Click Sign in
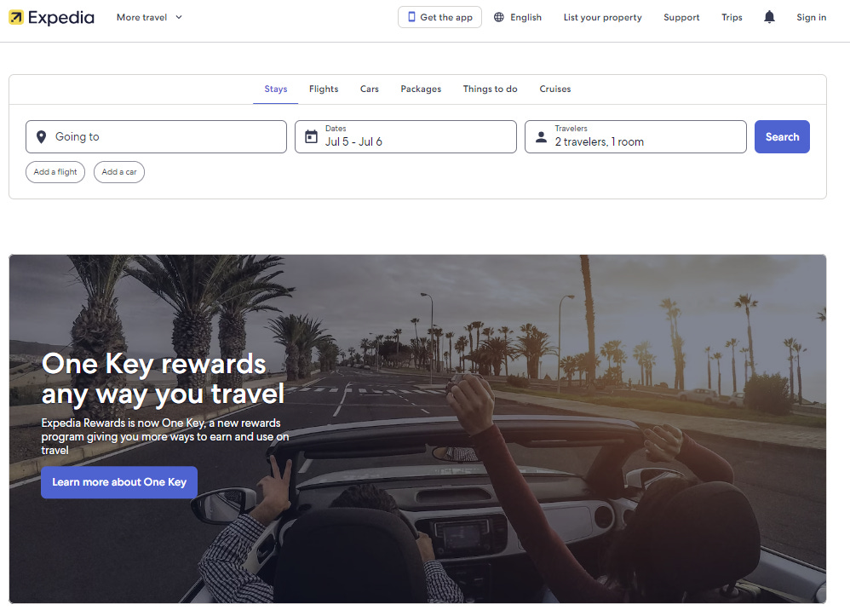Viewport: 850px width, 616px height. click(x=811, y=17)
